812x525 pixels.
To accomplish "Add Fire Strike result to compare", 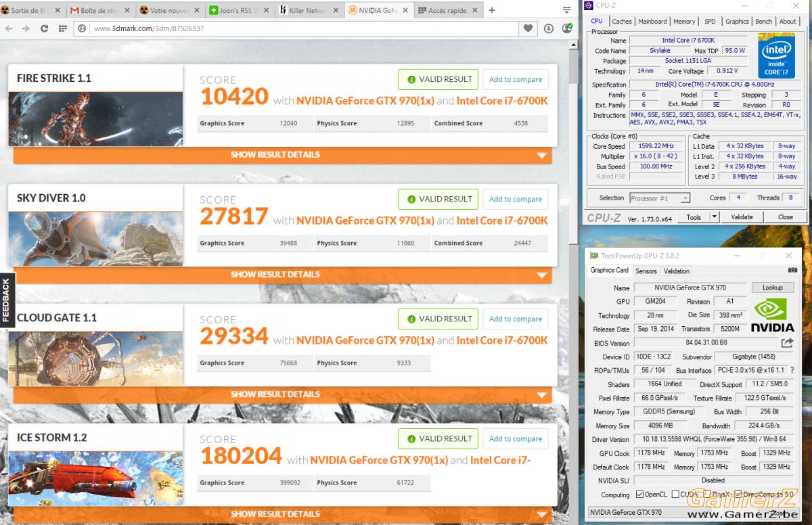I will tap(516, 79).
